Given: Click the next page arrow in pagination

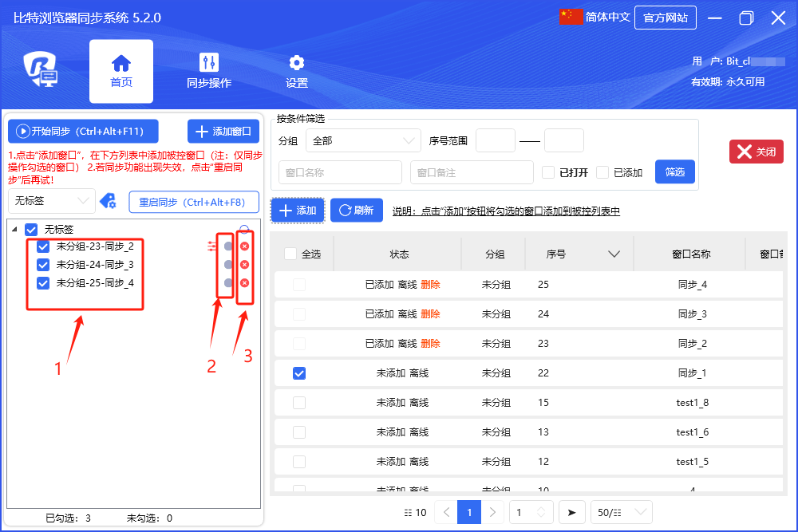Looking at the screenshot, I should pyautogui.click(x=494, y=512).
